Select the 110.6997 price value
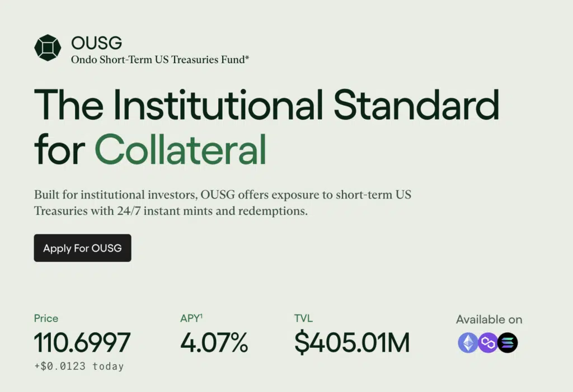The height and width of the screenshot is (392, 573). coord(82,343)
